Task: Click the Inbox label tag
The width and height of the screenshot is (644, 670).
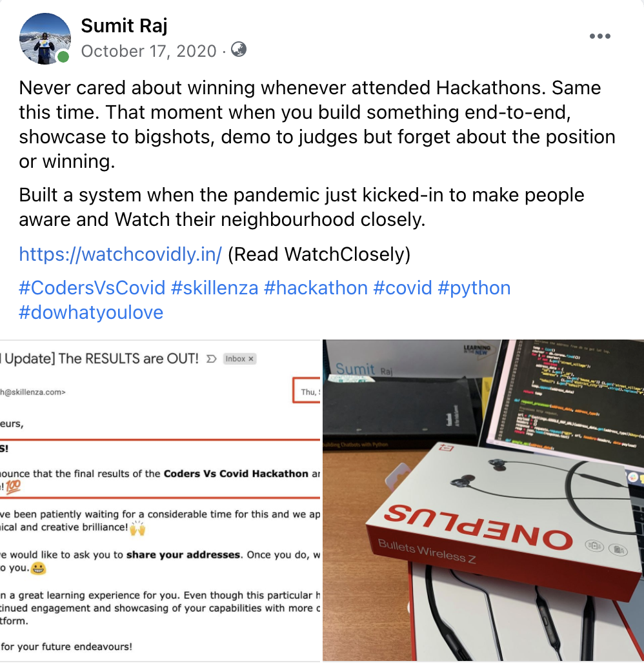Action: pos(239,359)
